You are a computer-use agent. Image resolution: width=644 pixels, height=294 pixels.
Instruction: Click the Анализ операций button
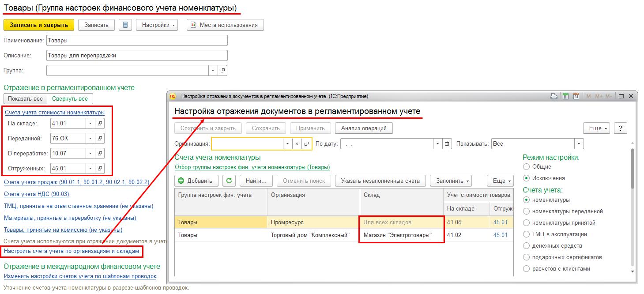click(x=364, y=128)
